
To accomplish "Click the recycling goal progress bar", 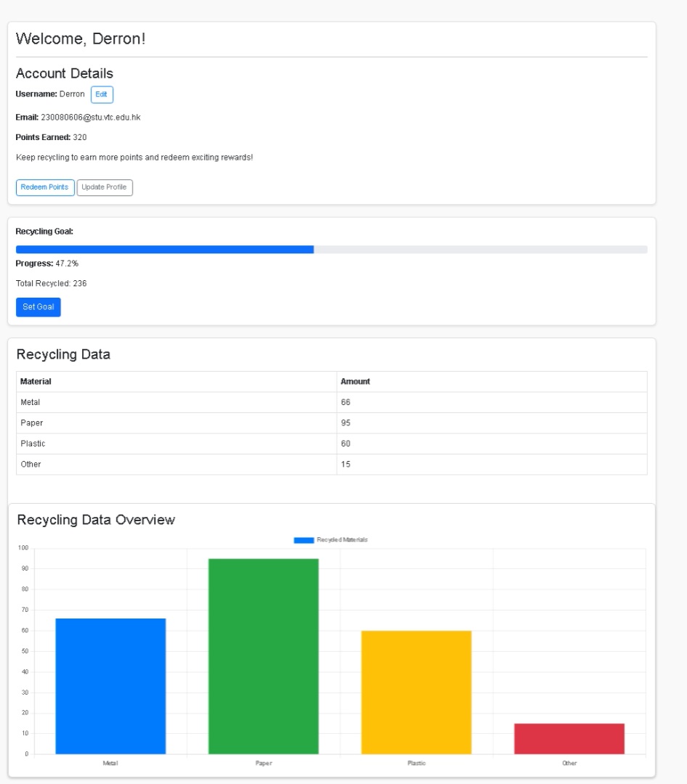I will tap(331, 250).
